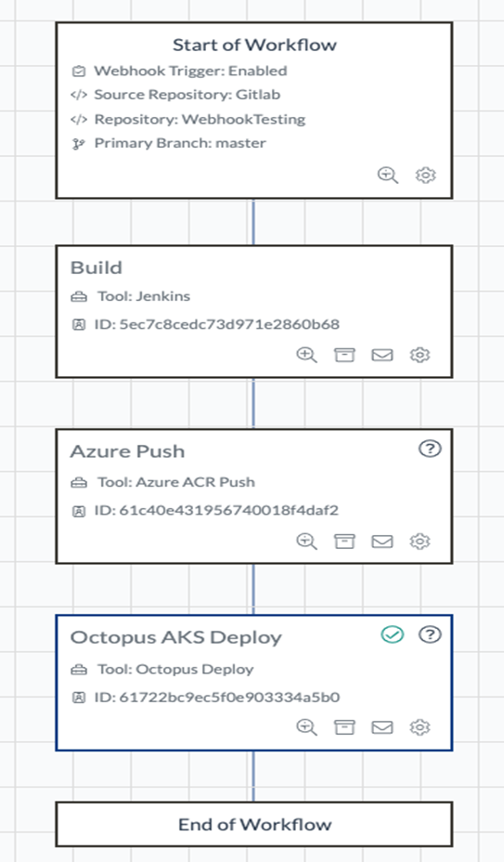Open the Start of Workflow settings gear
Image resolution: width=504 pixels, height=862 pixels.
[425, 176]
